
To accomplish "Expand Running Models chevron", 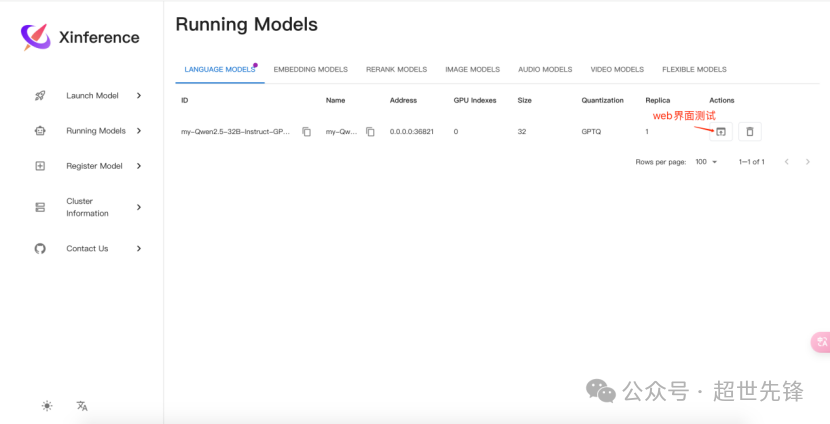I will click(139, 131).
